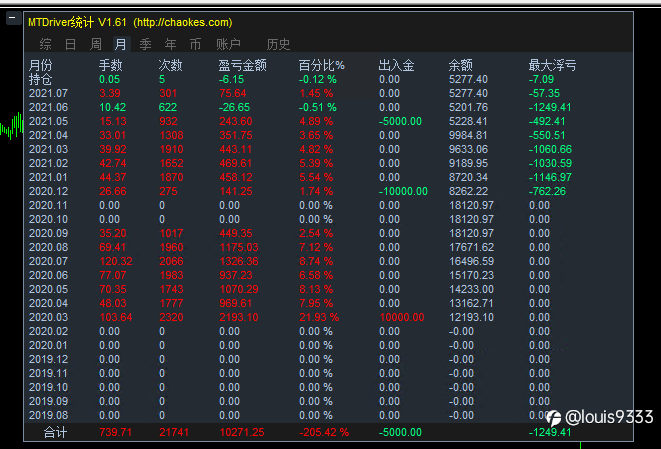Switch to the 综 summary tab
Screen dimensions: 661x449
point(46,44)
